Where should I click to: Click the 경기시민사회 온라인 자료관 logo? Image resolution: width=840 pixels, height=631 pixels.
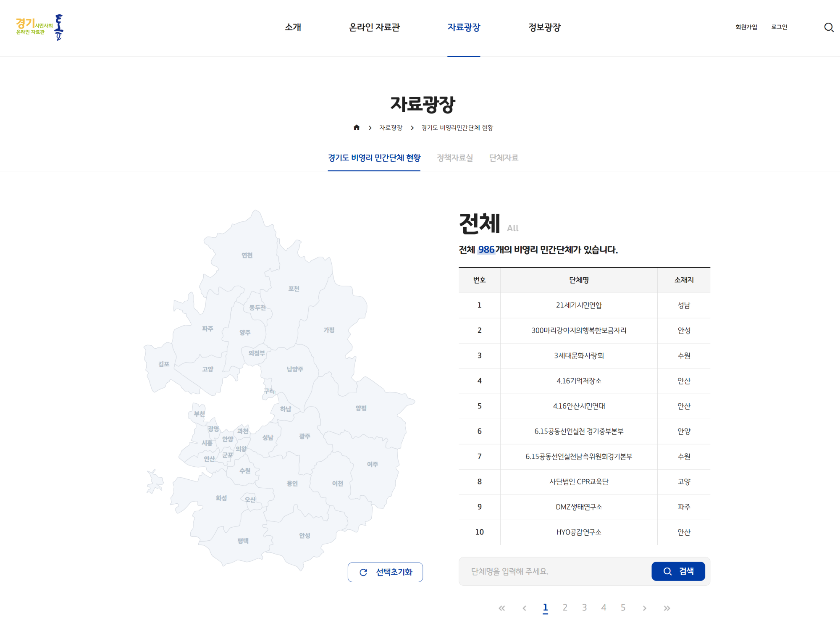(39, 27)
